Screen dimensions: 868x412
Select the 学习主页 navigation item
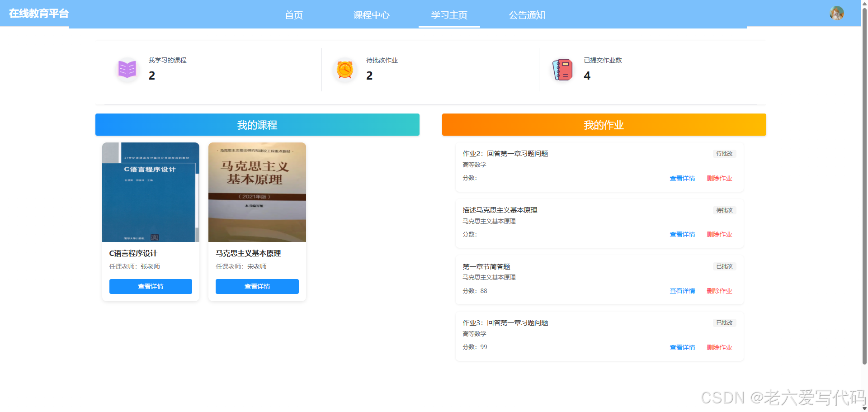449,15
